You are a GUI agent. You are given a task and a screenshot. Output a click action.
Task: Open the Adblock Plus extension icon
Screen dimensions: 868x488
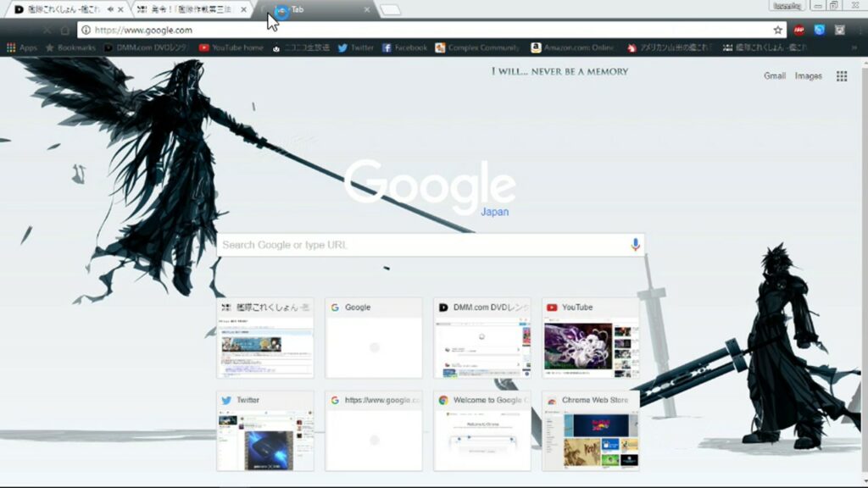click(799, 30)
